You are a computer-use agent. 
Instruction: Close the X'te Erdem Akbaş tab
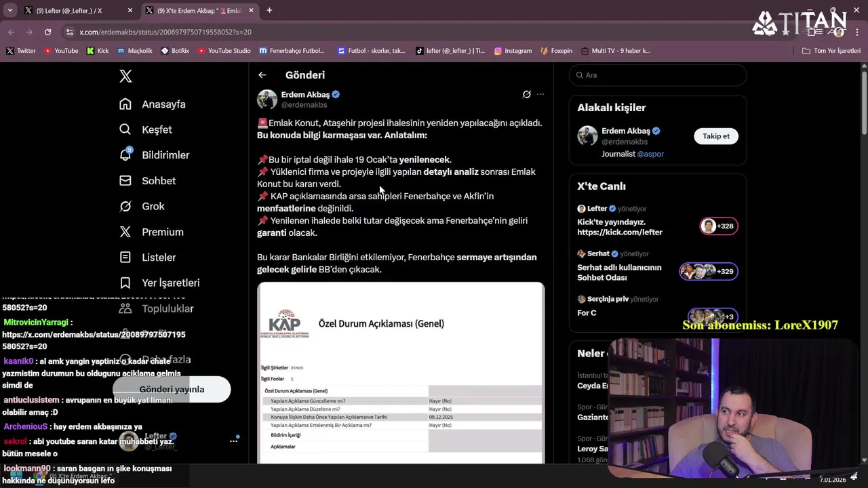click(251, 10)
